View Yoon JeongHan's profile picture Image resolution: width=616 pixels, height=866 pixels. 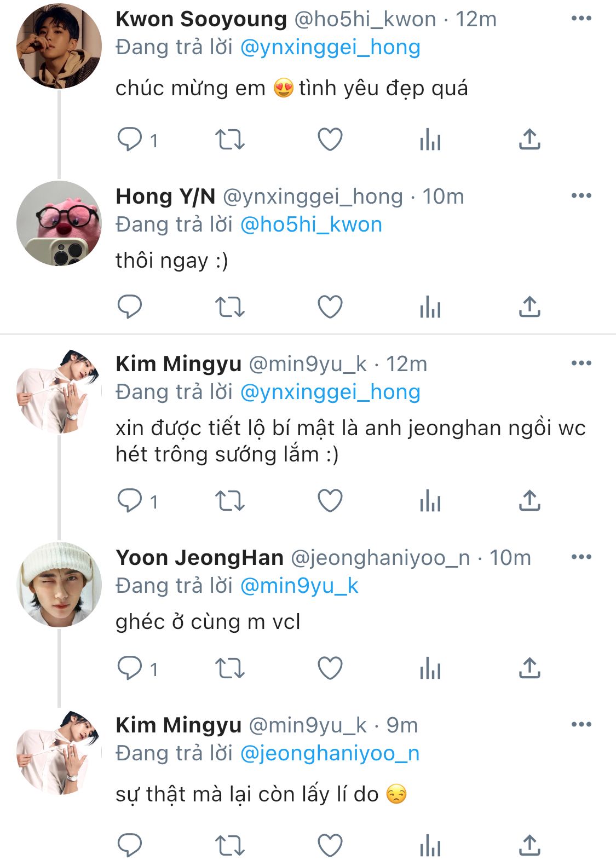tap(59, 584)
